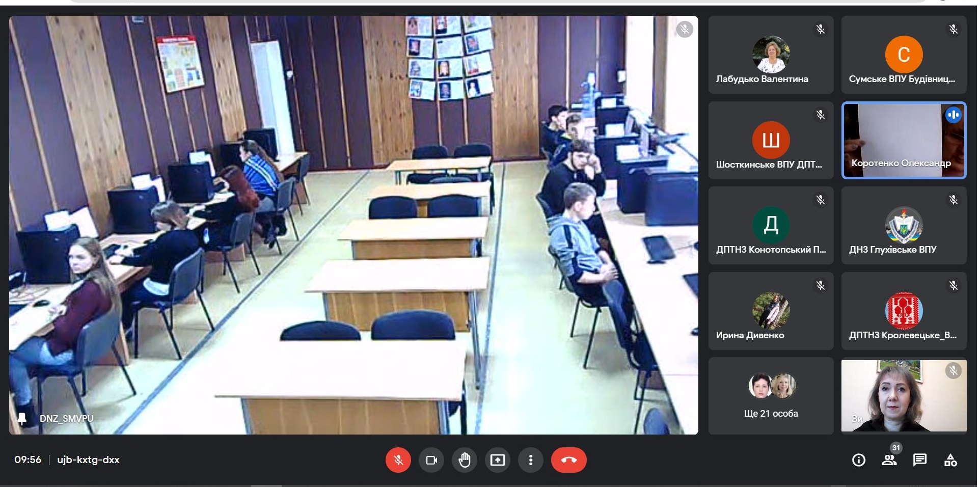Select ДНЗ Глухівське ВПУ participant tile
This screenshot has width=980, height=487.
click(904, 226)
